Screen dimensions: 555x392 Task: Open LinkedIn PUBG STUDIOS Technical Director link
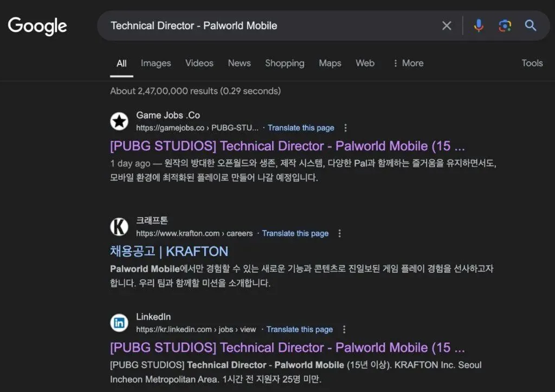[287, 348]
